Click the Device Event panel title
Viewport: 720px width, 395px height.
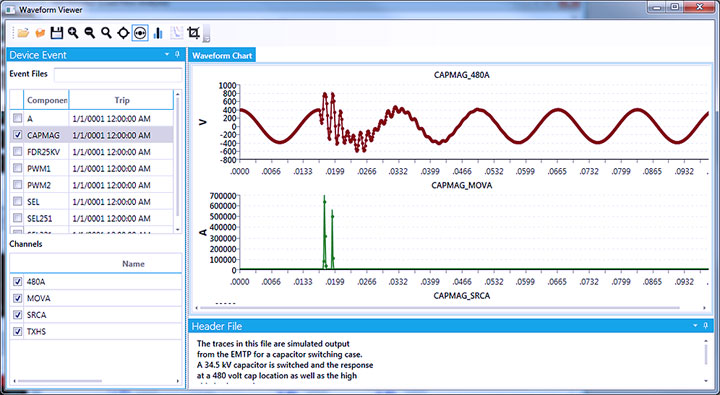point(38,55)
